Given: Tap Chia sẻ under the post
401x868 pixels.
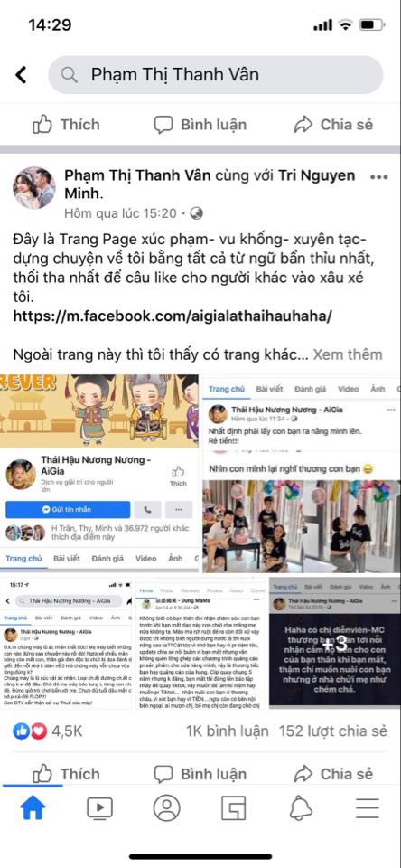Looking at the screenshot, I should (333, 773).
